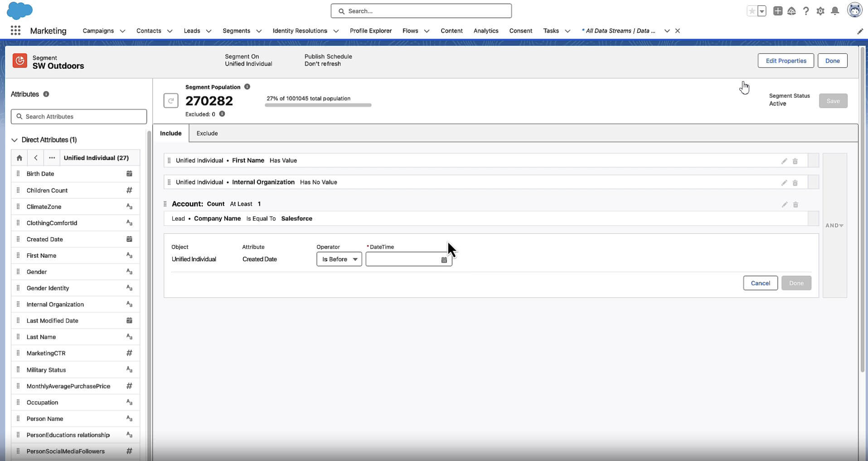Click the header Done button
The height and width of the screenshot is (461, 868).
[x=832, y=61]
